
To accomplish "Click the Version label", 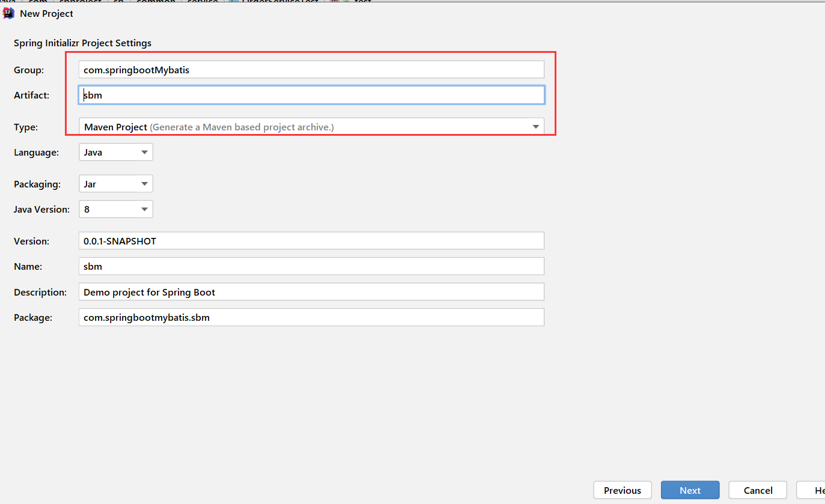I will (x=31, y=241).
